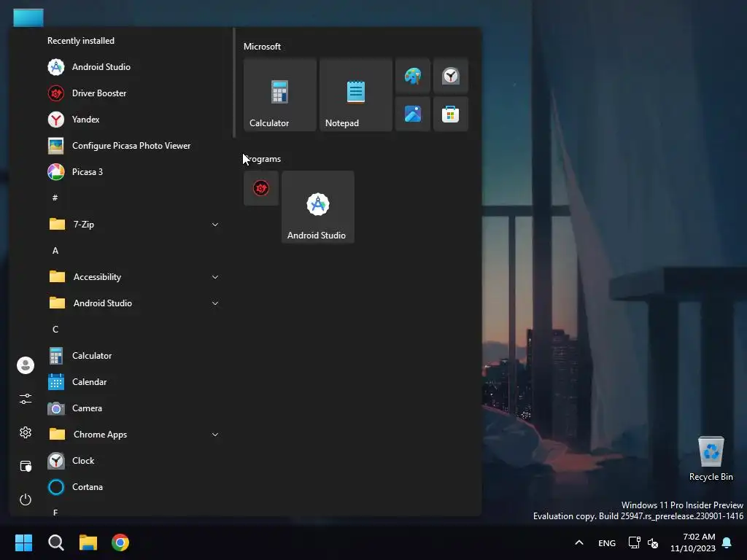The width and height of the screenshot is (747, 560).
Task: Click the Start menu scrollbar thumb
Action: coord(234,83)
